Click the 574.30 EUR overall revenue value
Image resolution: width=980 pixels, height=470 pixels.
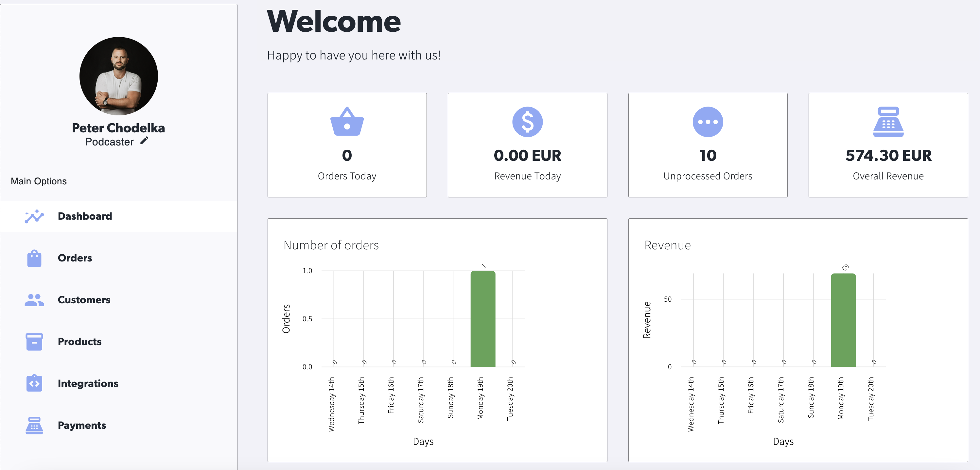(x=888, y=155)
